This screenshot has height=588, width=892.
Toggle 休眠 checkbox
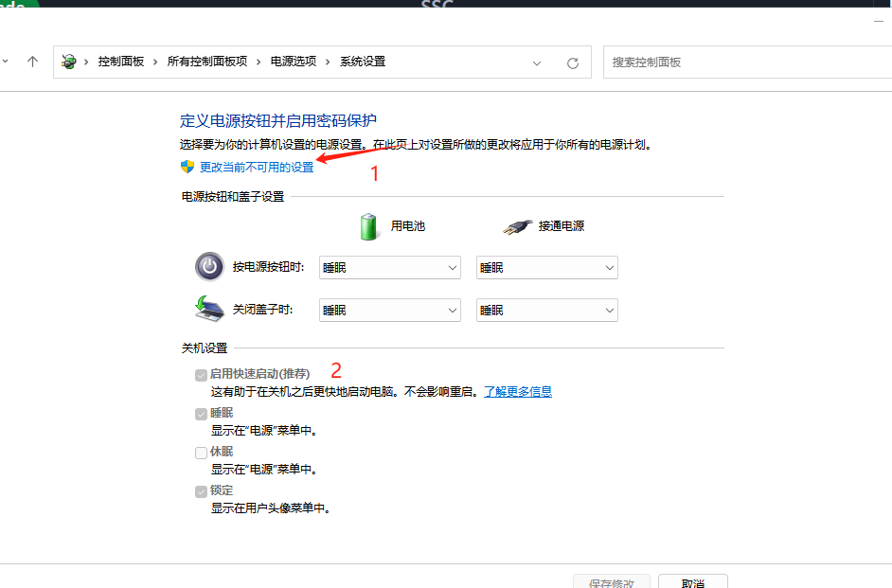coord(201,453)
